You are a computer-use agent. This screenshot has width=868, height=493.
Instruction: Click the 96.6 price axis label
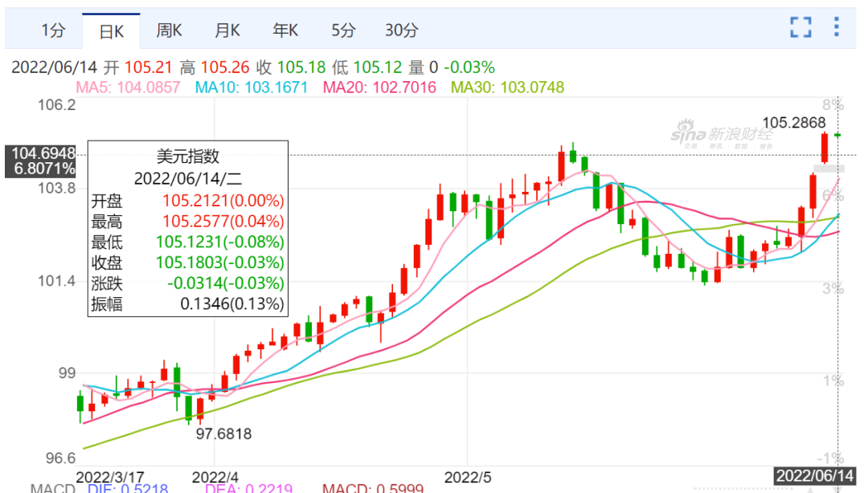pos(60,458)
